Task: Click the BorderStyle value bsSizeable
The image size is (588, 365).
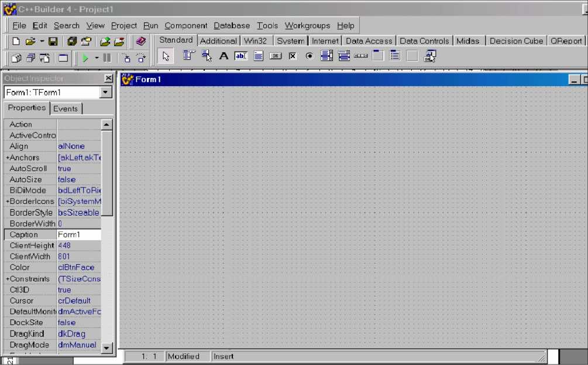Action: (79, 213)
